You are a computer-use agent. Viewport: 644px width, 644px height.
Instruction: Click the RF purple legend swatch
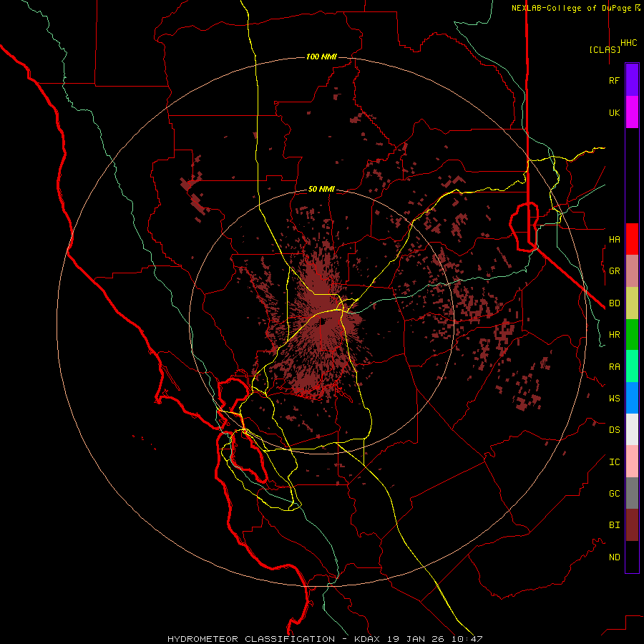pos(632,80)
